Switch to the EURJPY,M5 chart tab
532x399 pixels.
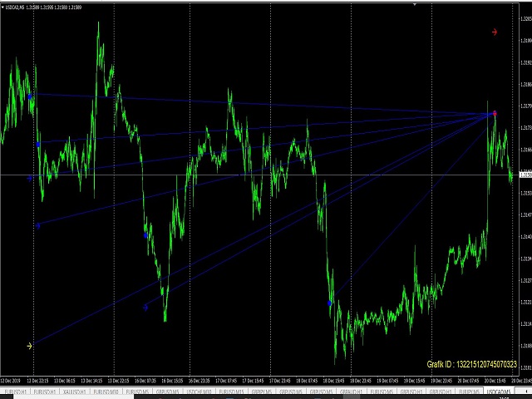tap(469, 392)
